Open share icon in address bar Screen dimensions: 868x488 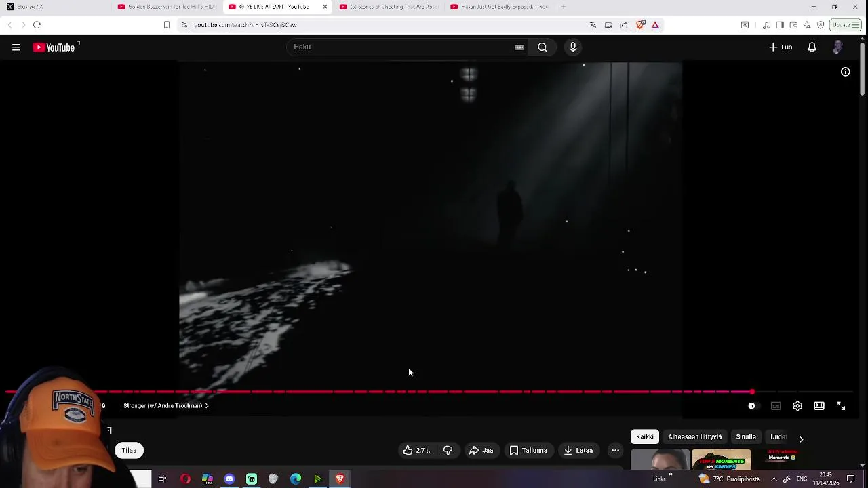pos(624,25)
